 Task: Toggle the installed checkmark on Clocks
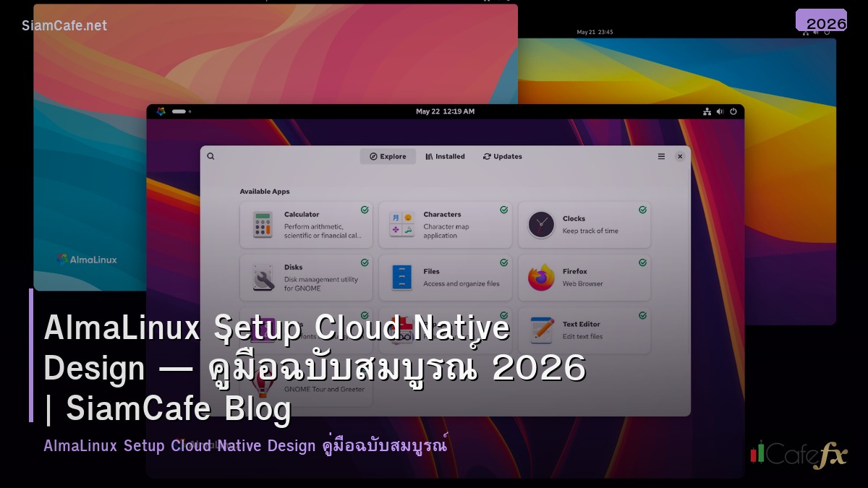[x=642, y=210]
